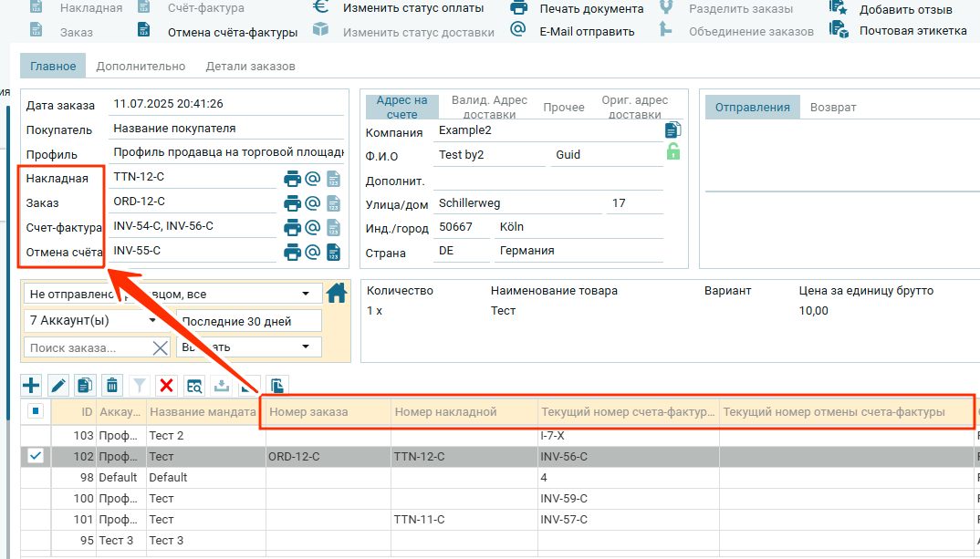Uncheck the checkbox for row ID 102
Image resolution: width=980 pixels, height=559 pixels.
(x=36, y=456)
